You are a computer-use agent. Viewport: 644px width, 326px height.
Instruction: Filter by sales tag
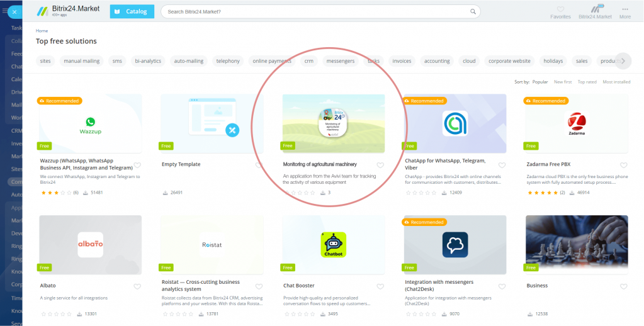click(x=582, y=61)
